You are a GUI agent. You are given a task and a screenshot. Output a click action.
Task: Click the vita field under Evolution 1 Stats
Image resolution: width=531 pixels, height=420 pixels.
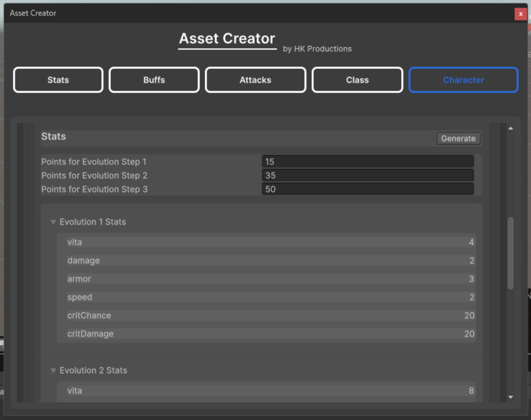[268, 242]
